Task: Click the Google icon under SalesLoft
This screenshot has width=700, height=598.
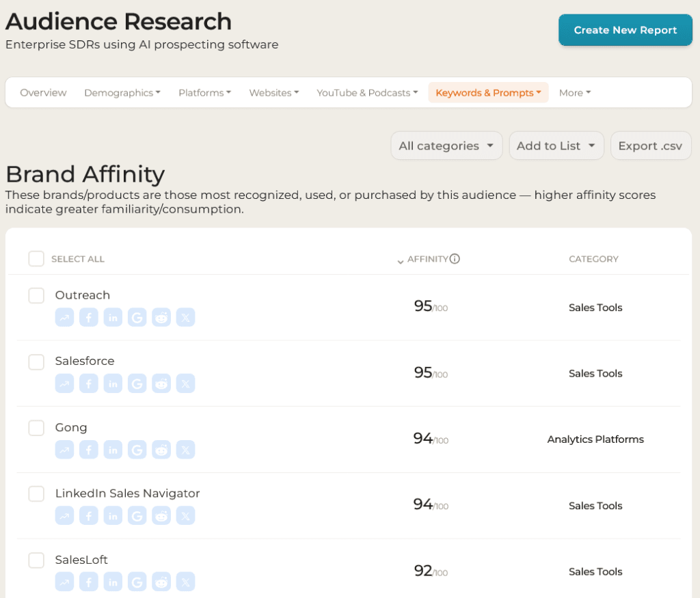Action: pyautogui.click(x=137, y=582)
